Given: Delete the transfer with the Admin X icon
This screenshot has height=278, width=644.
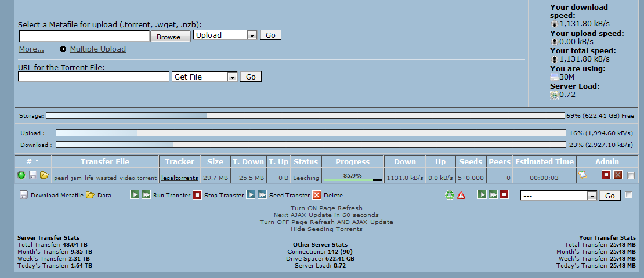Looking at the screenshot, I should (617, 175).
